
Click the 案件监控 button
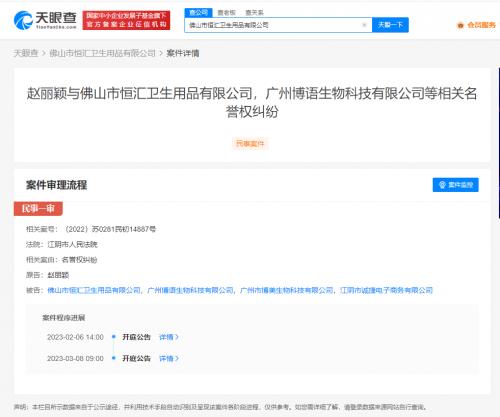tap(456, 185)
